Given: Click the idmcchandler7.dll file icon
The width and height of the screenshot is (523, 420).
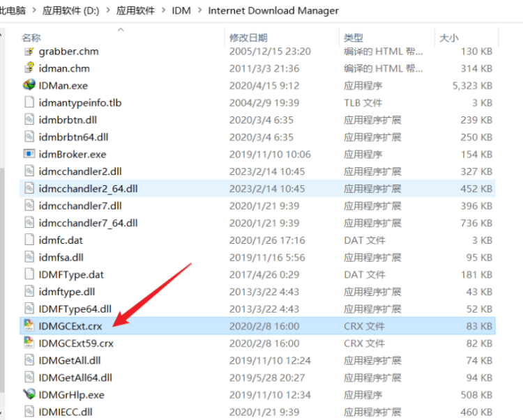Looking at the screenshot, I should pyautogui.click(x=29, y=205).
